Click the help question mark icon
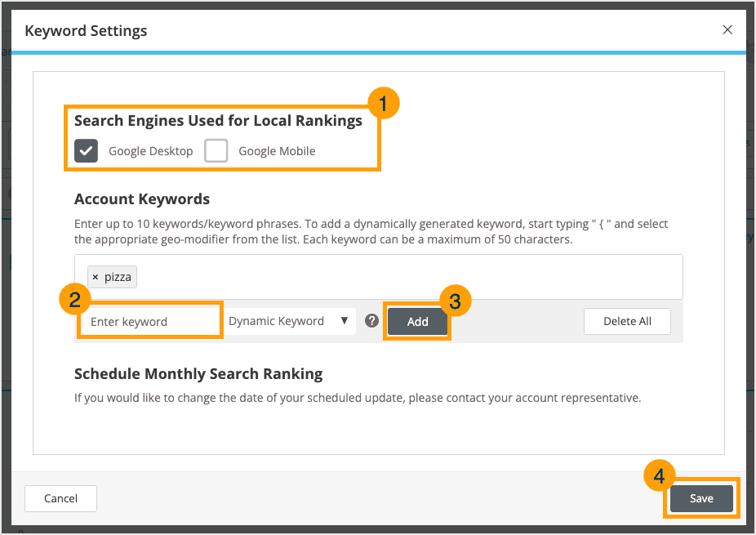 (371, 320)
